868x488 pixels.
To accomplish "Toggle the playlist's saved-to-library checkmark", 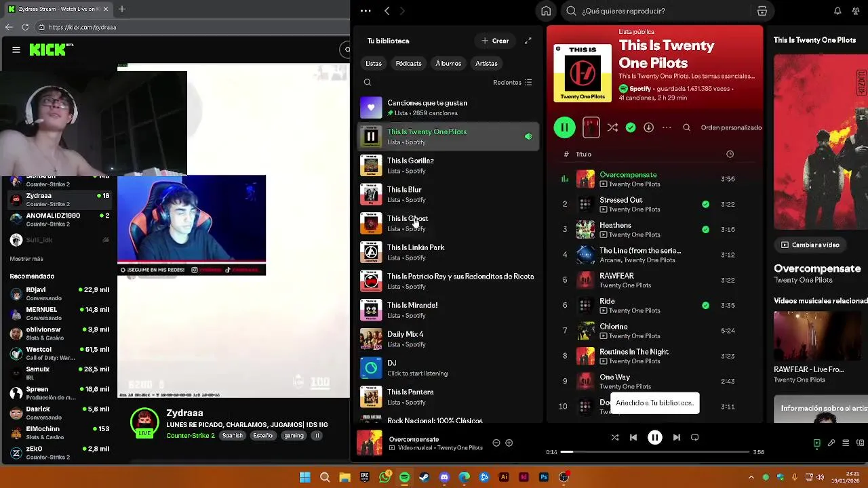I will pyautogui.click(x=631, y=127).
